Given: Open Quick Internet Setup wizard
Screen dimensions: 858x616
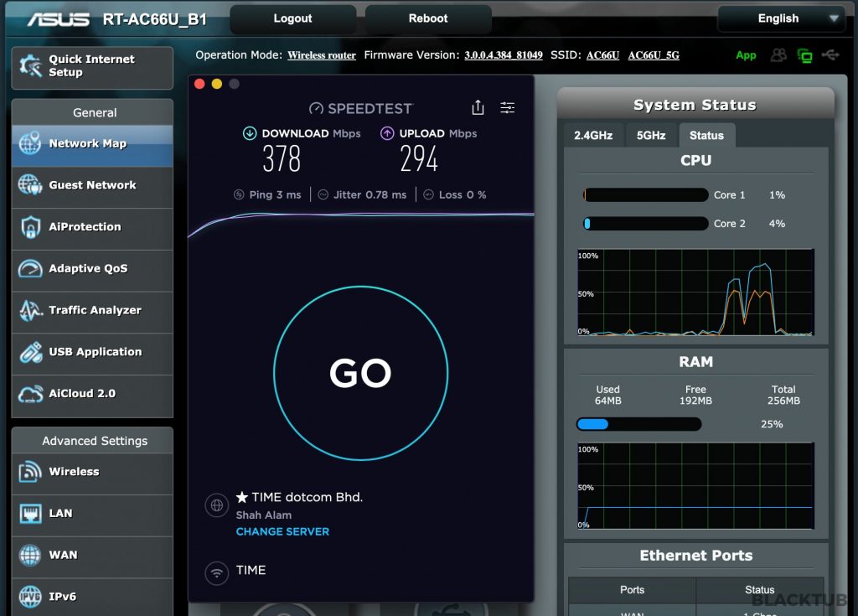Looking at the screenshot, I should click(x=92, y=67).
